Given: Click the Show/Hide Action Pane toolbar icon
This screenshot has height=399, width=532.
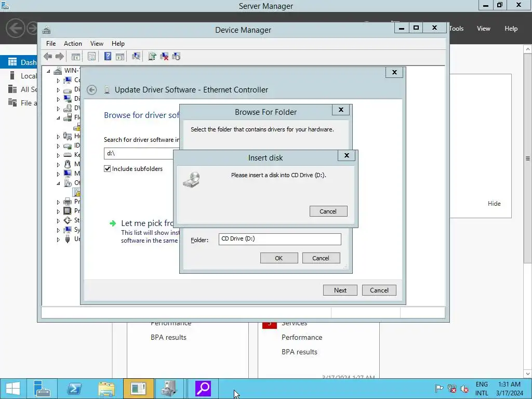Looking at the screenshot, I should click(120, 56).
